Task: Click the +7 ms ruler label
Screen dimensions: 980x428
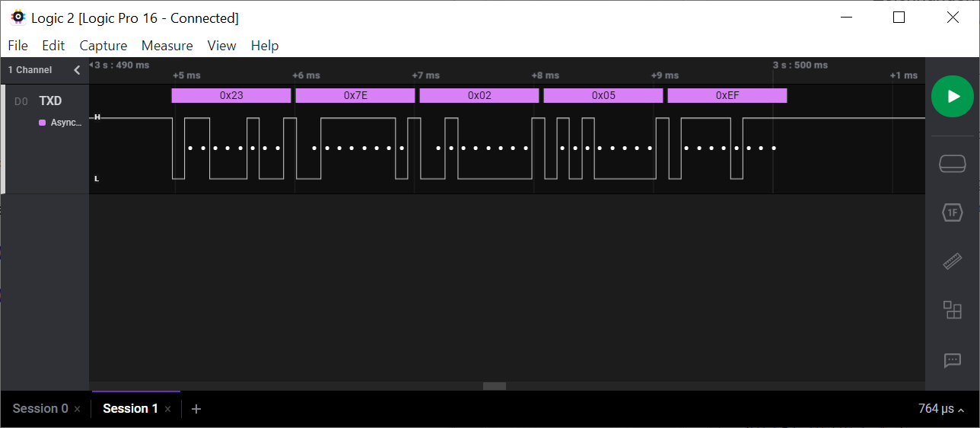Action: point(425,75)
